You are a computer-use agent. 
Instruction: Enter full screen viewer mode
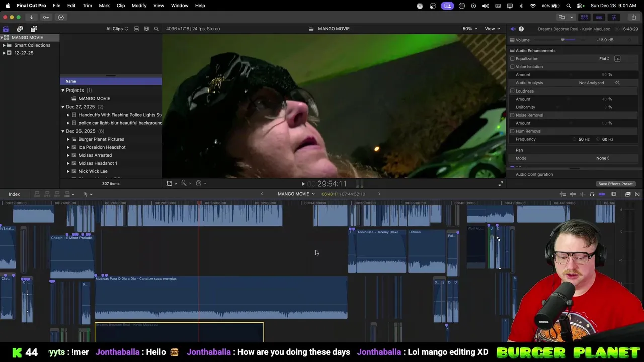pos(501,184)
